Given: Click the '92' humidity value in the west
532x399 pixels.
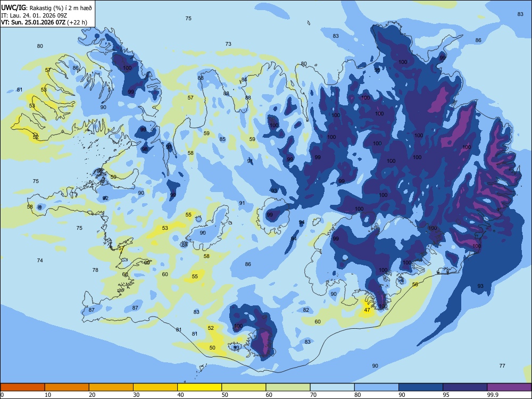Looking at the screenshot, I should [x=105, y=198].
